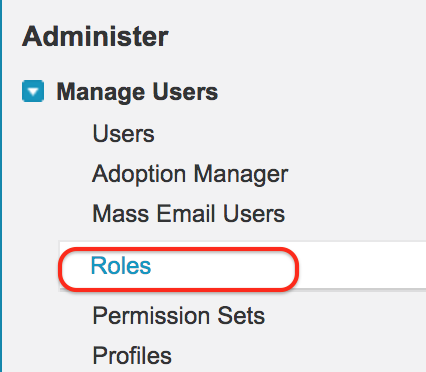This screenshot has height=372, width=426.
Task: Collapse the Manage Users blue arrow icon
Action: click(x=33, y=91)
